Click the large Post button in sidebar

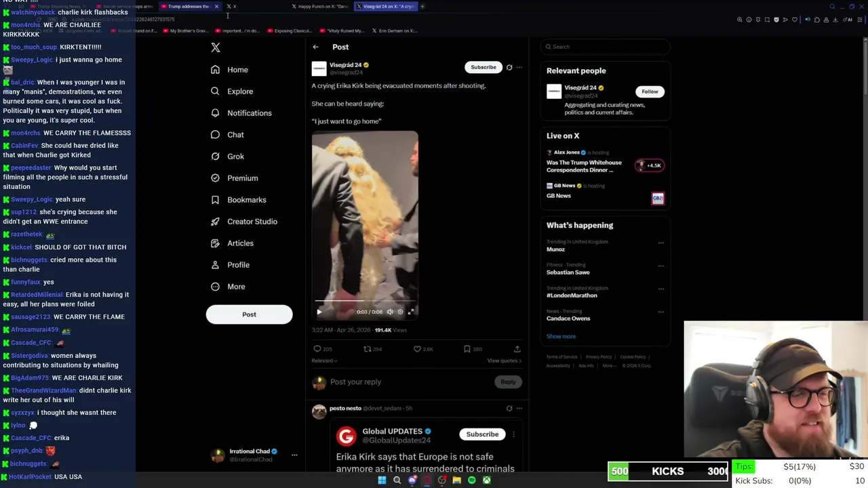coord(249,314)
